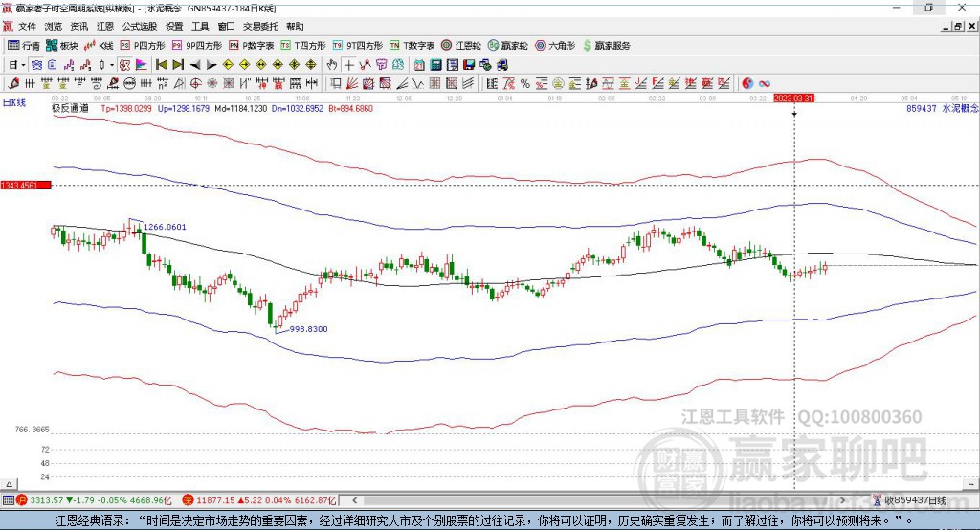
Task: Toggle the 极反 channel indicator button
Action: pyautogui.click(x=125, y=65)
